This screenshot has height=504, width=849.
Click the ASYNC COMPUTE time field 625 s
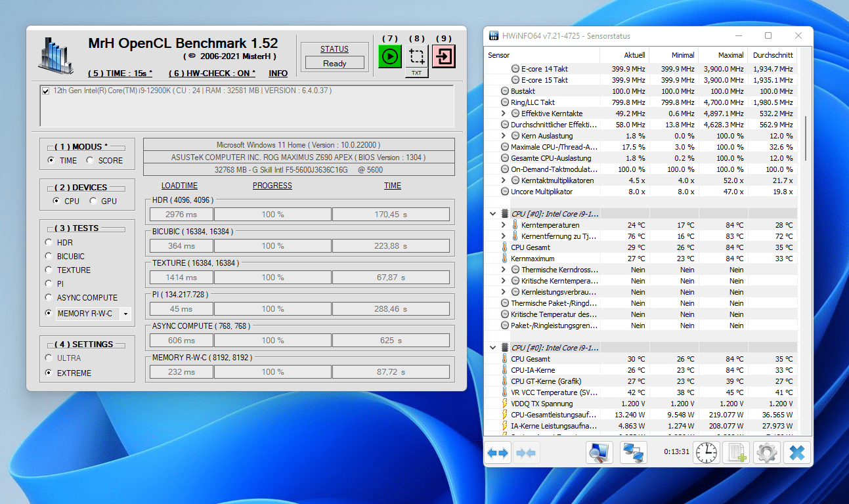pos(391,341)
